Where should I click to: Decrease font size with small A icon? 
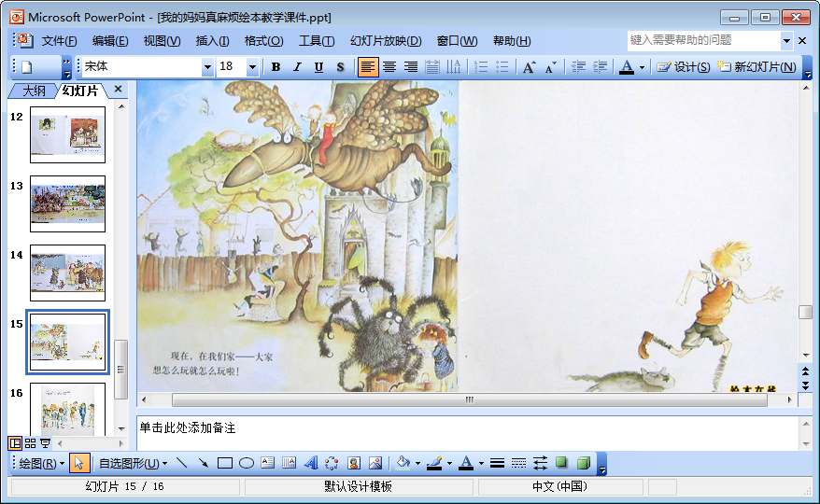pos(550,67)
